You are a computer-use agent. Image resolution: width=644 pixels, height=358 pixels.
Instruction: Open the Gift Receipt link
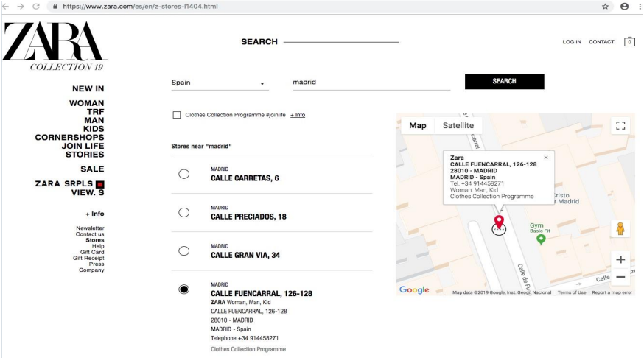tap(88, 258)
